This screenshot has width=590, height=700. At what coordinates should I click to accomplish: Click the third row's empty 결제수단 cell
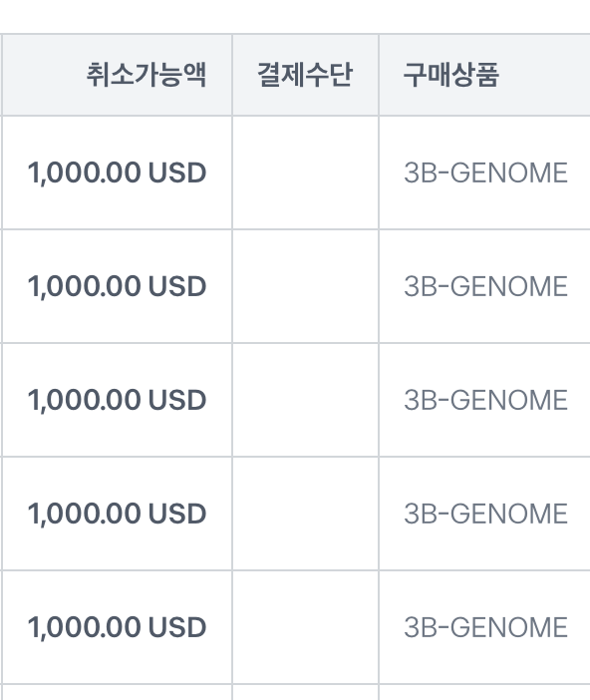pos(305,400)
